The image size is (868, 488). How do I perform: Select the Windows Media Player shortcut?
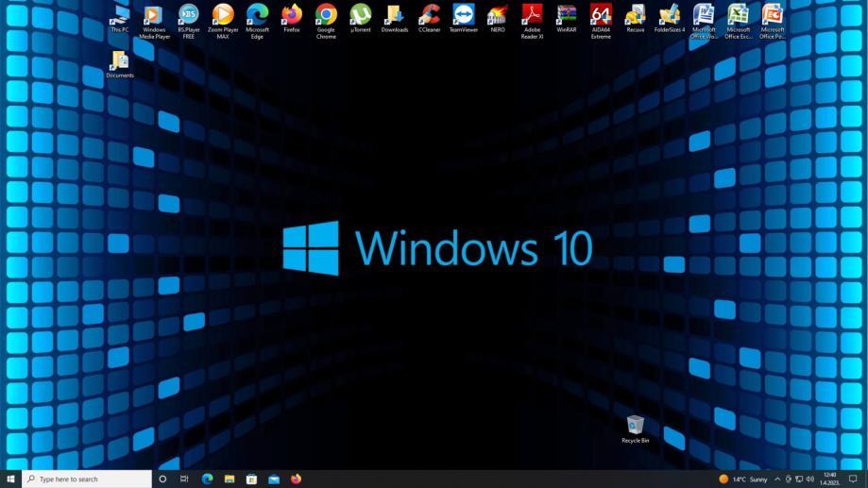pyautogui.click(x=154, y=22)
